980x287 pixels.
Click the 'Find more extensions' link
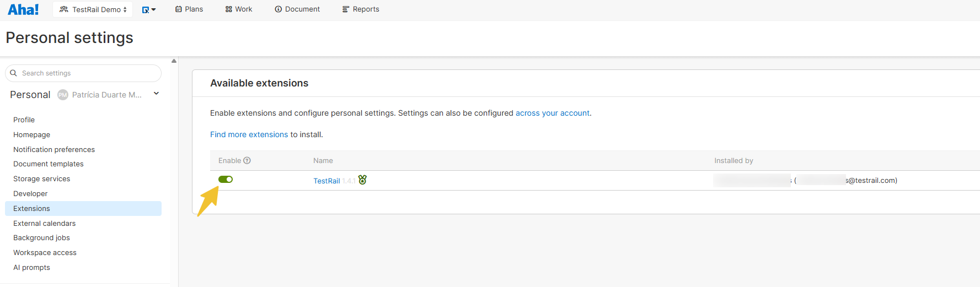pyautogui.click(x=249, y=134)
